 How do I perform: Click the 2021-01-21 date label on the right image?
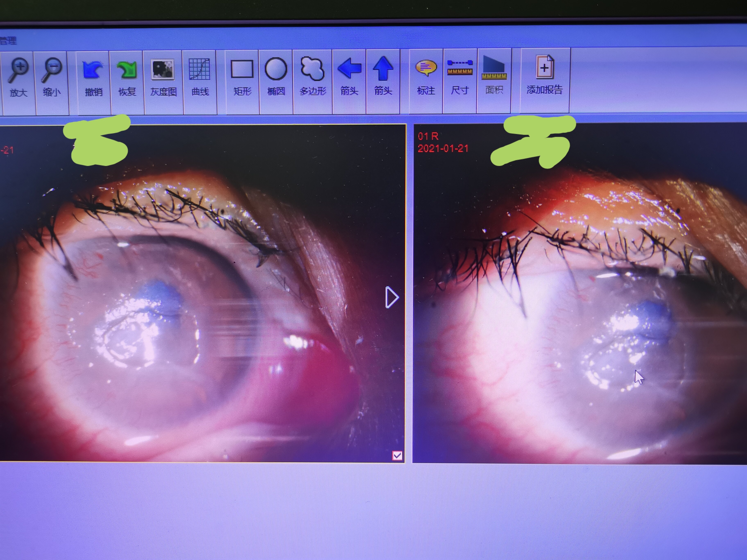[443, 149]
